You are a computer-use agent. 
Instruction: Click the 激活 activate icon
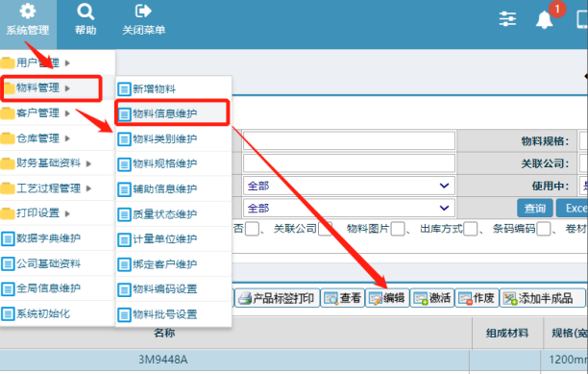point(421,299)
